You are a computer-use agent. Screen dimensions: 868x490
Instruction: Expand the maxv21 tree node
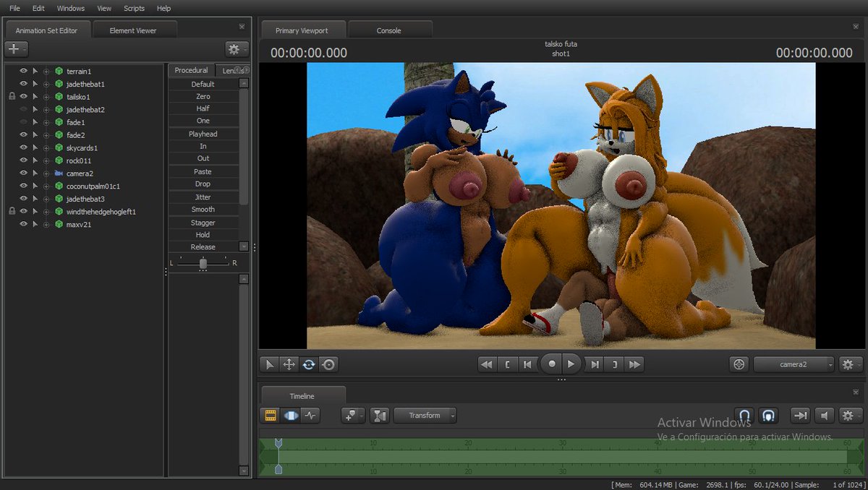(x=46, y=224)
